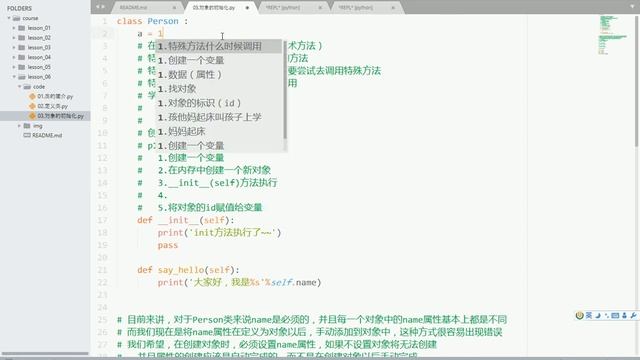Collapse the course root folder arrow

[x=9, y=18]
